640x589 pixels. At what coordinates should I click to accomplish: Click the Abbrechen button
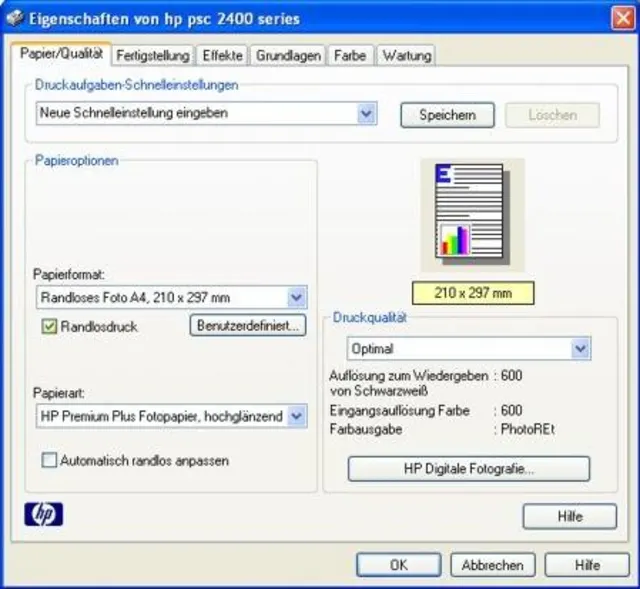493,565
